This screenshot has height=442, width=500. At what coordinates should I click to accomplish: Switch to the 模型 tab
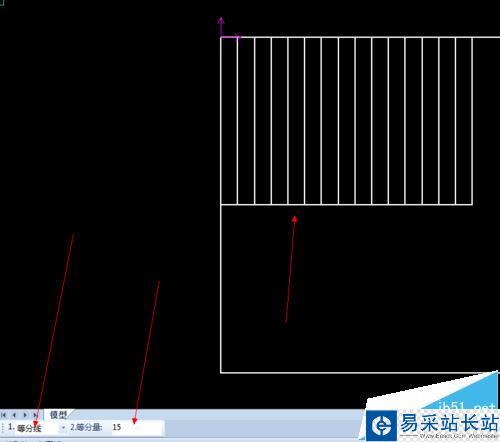pos(58,415)
